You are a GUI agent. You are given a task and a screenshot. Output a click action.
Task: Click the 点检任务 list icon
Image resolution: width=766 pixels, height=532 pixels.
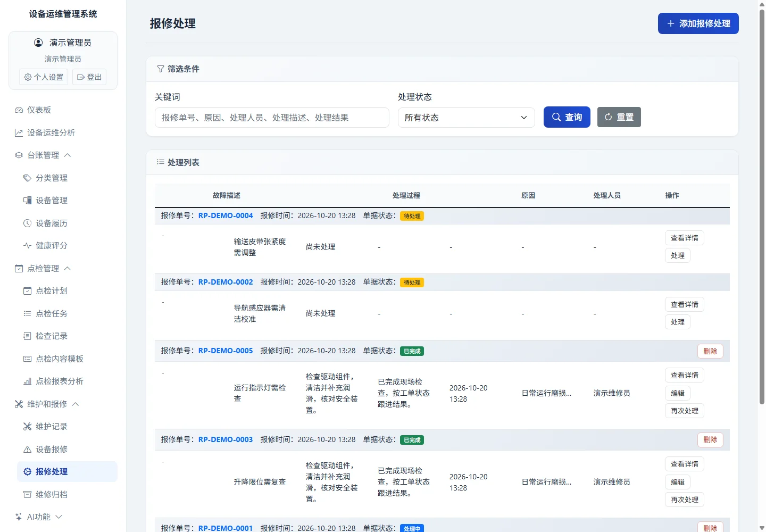click(27, 314)
